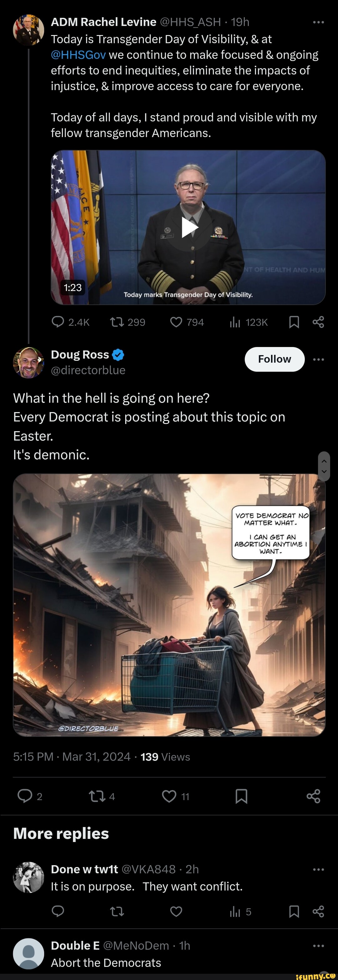This screenshot has width=338, height=980.
Task: Reply to Doug Ross's post
Action: [x=25, y=796]
